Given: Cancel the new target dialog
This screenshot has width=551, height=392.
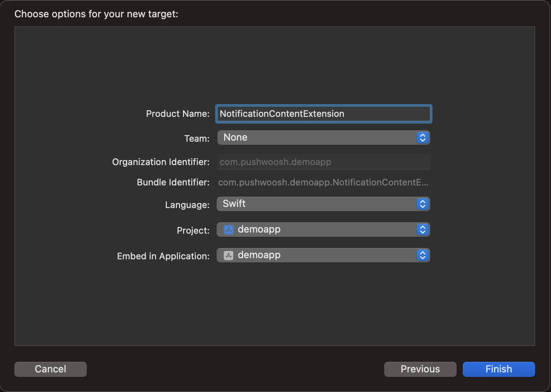Looking at the screenshot, I should (x=51, y=369).
